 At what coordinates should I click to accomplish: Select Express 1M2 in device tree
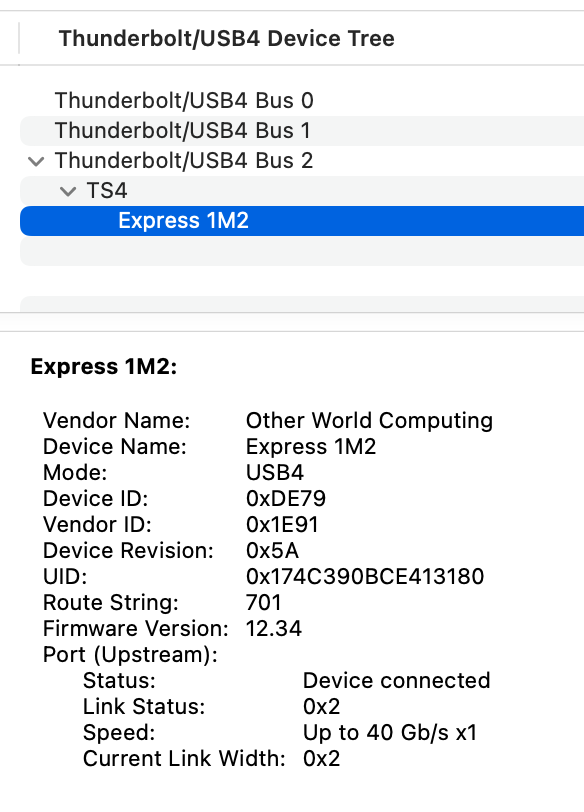[x=302, y=221]
